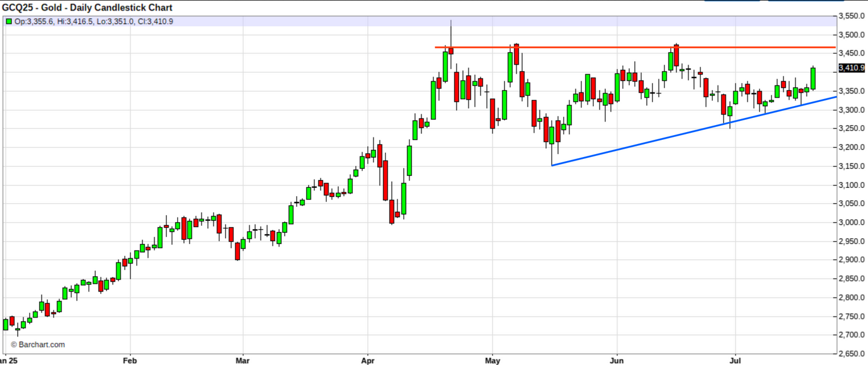Click the 3,100.0 price axis label
Viewport: 868px width, 365px height.
853,185
